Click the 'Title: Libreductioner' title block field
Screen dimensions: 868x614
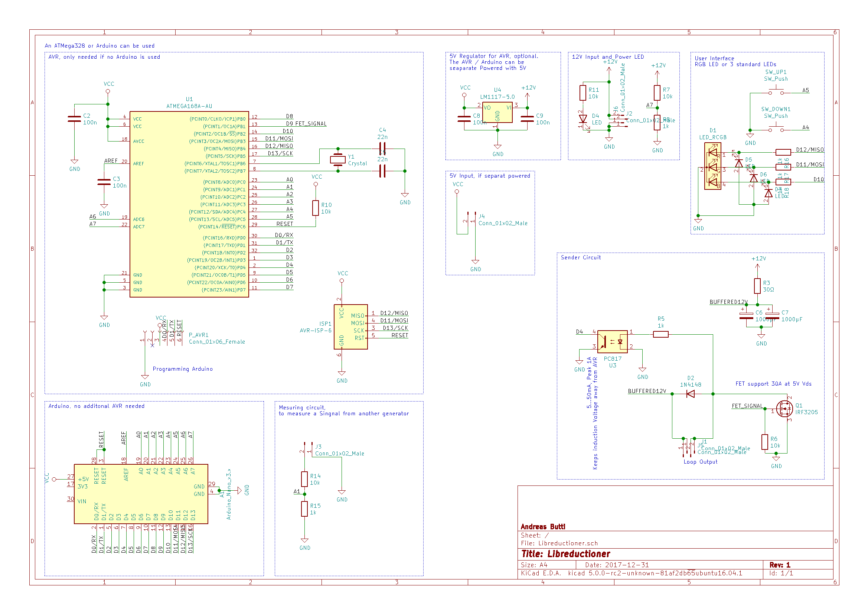(565, 554)
